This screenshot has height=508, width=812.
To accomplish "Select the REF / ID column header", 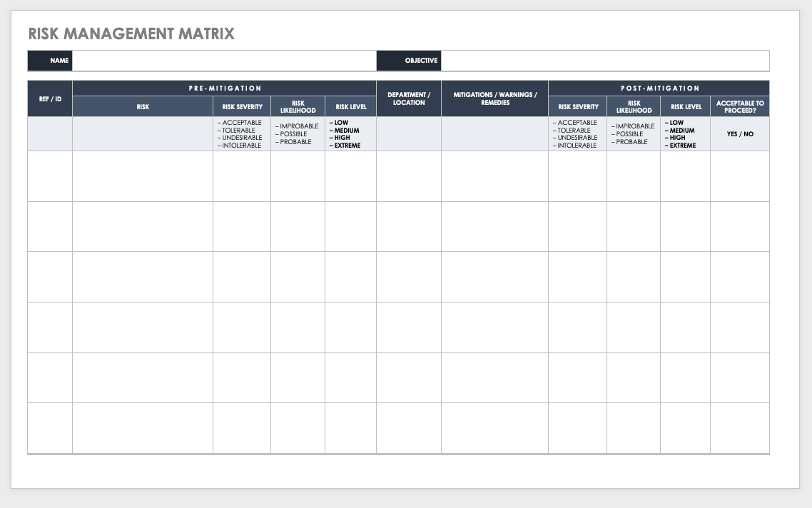I will click(x=50, y=98).
